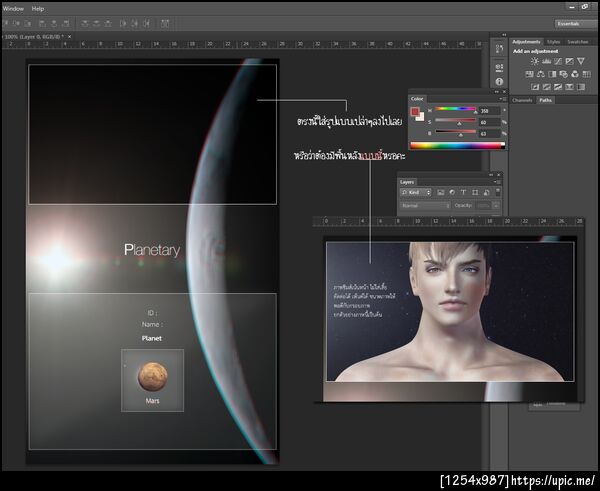The image size is (600, 491).
Task: Add a Hue/Saturation adjustment layer
Action: pos(529,74)
